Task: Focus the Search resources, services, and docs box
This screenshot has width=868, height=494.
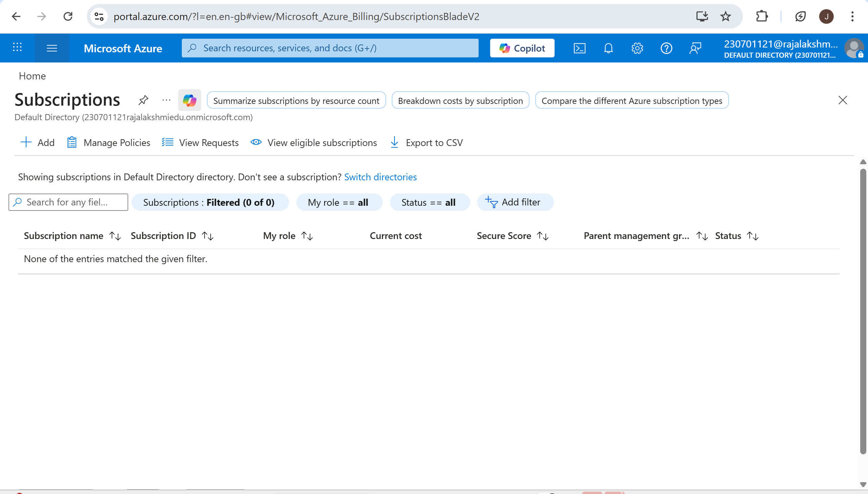Action: 330,48
